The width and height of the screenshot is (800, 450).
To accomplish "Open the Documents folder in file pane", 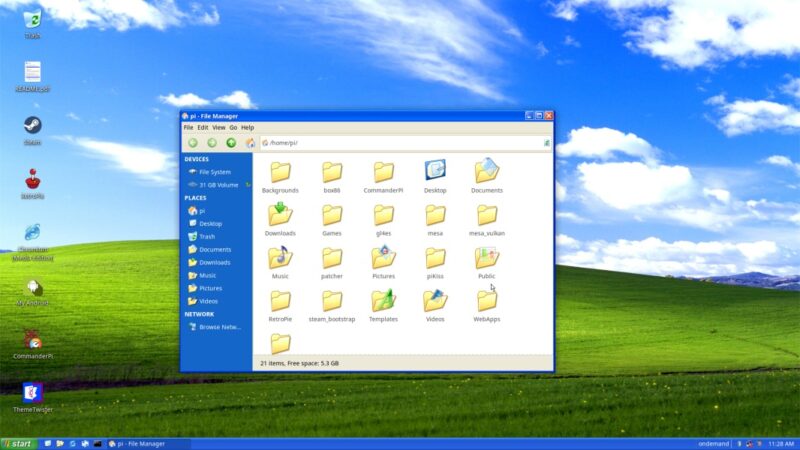I will [487, 177].
